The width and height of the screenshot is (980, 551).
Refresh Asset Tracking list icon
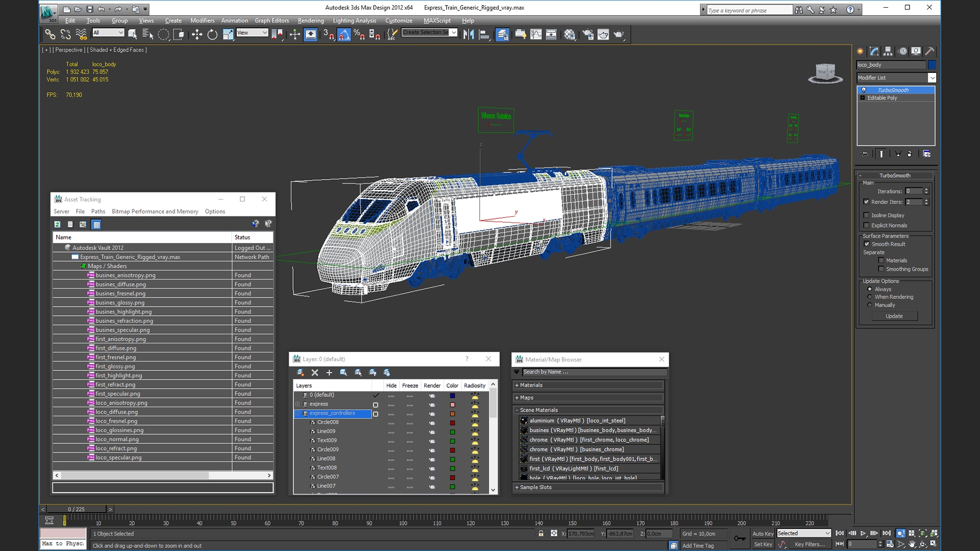[x=58, y=224]
